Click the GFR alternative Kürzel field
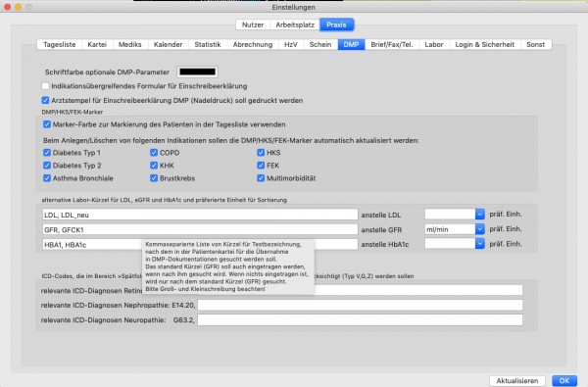 point(200,229)
